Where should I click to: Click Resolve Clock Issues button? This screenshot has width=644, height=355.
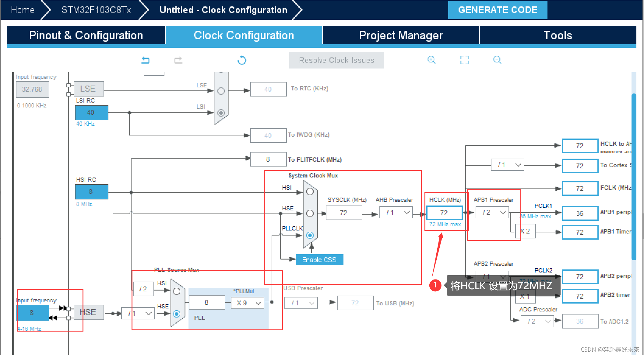pos(336,60)
